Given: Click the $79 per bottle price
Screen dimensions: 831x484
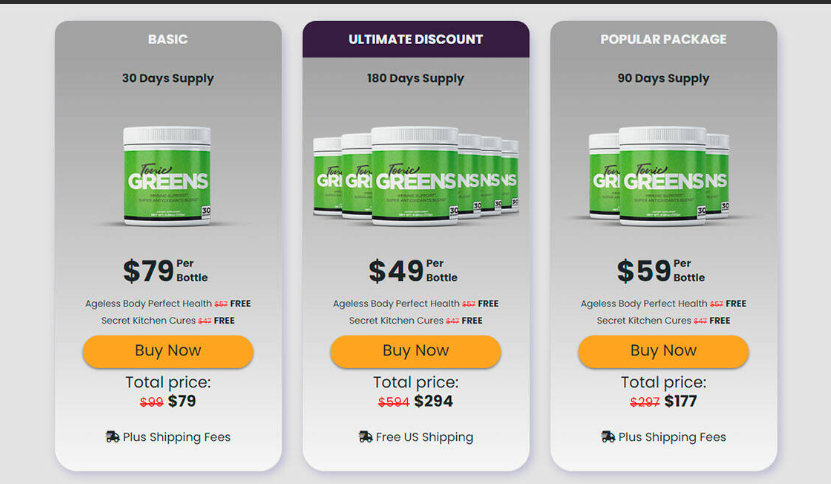Looking at the screenshot, I should [148, 271].
